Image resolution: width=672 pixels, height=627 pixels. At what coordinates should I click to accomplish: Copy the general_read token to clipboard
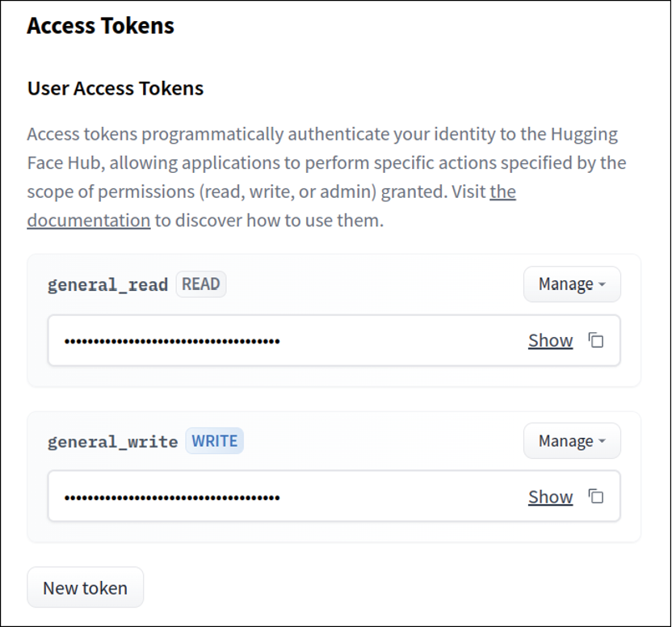[596, 340]
